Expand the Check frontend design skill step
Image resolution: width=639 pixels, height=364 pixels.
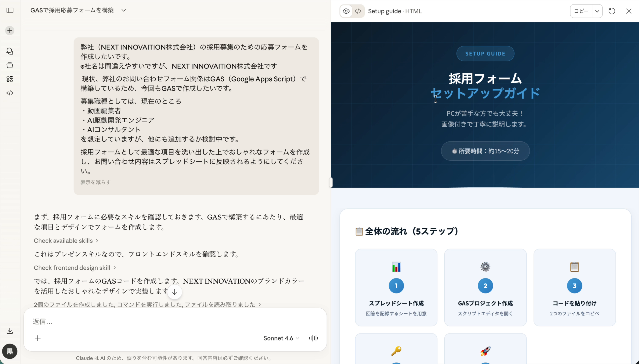point(75,267)
